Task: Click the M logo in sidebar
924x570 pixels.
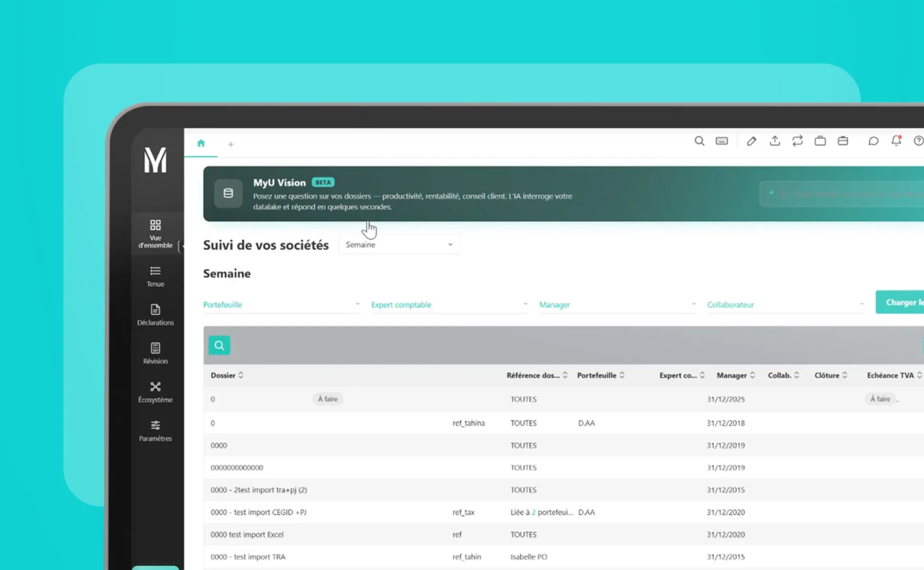Action: click(x=155, y=160)
